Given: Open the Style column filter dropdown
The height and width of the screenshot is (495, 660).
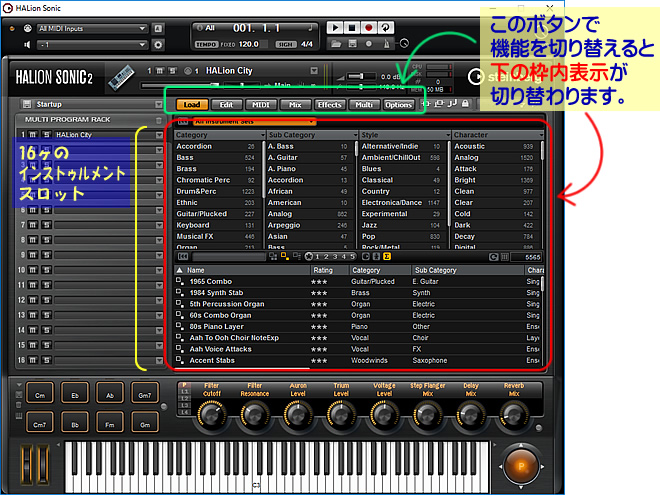Looking at the screenshot, I should pos(448,135).
